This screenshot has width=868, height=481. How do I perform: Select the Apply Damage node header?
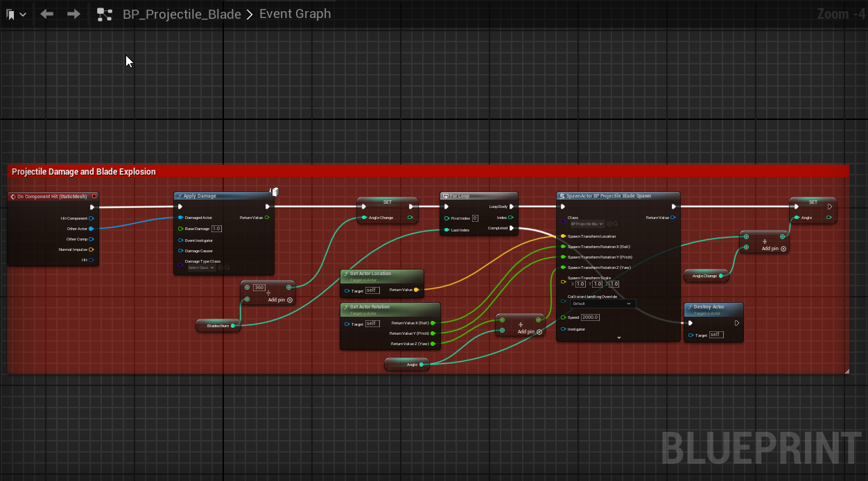[224, 196]
